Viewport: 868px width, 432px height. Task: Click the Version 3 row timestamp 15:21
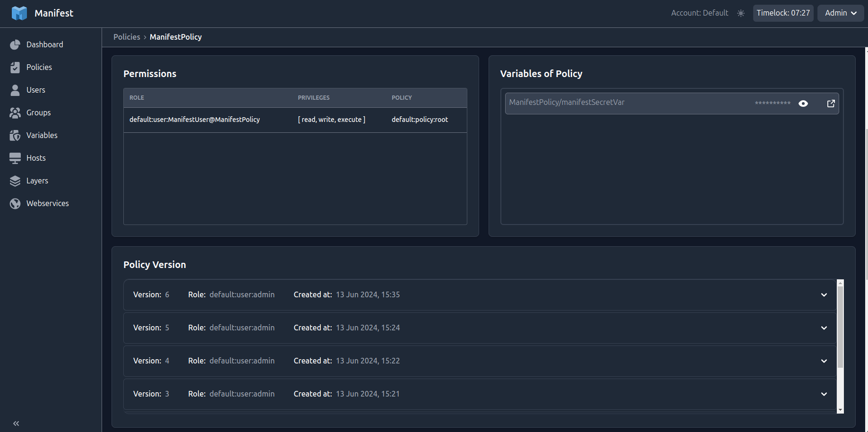coord(368,394)
